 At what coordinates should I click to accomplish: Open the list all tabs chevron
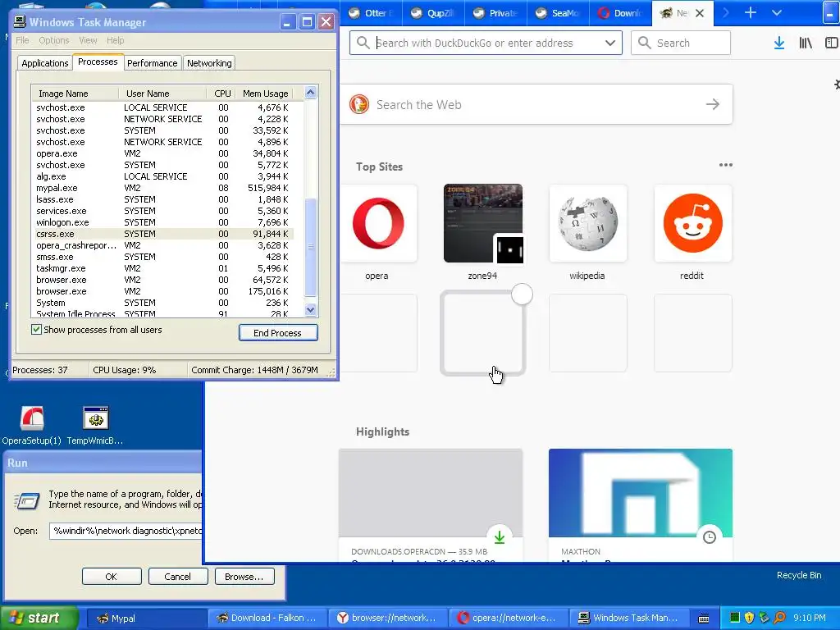777,13
